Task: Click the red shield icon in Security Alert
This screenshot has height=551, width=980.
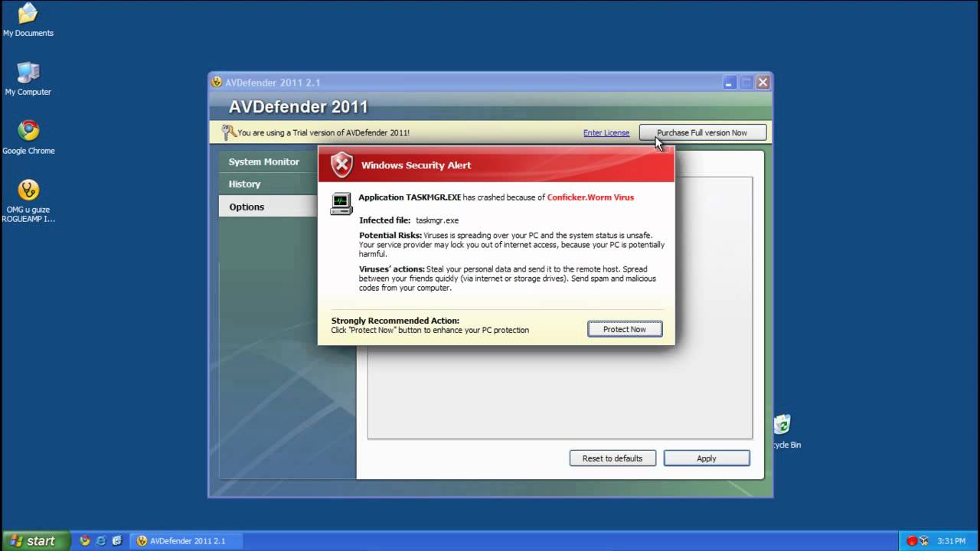Action: (341, 165)
